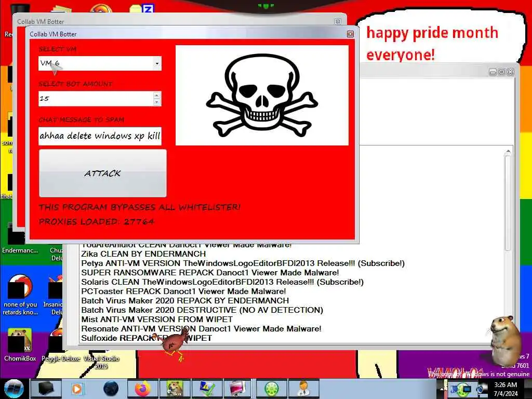Focus the chat message to spam field
Viewport: 532px width, 399px height.
[x=100, y=136]
